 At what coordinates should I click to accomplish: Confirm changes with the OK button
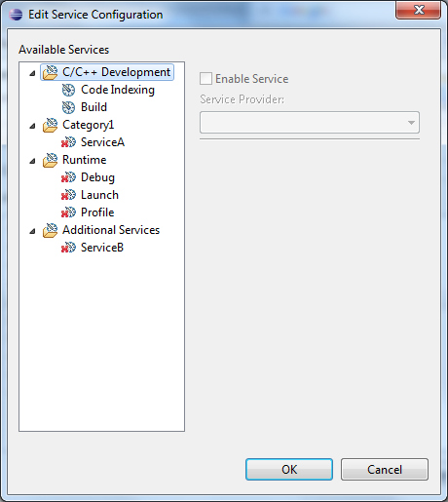(x=289, y=469)
